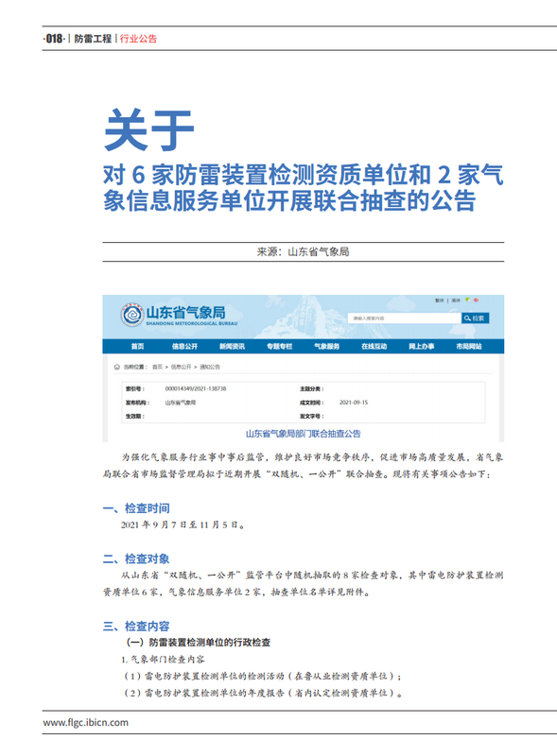Click index number 000014349/2021-138738
Viewport: 557px width, 756px height.
click(x=196, y=388)
